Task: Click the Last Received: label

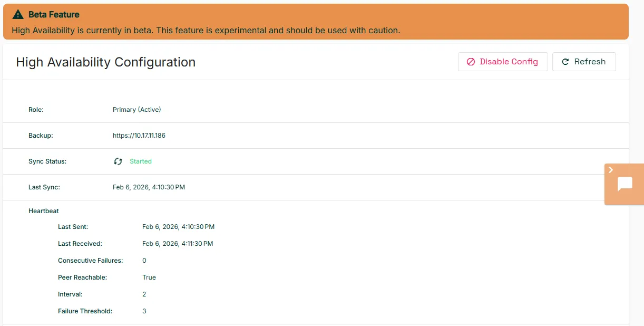Action: pos(80,244)
